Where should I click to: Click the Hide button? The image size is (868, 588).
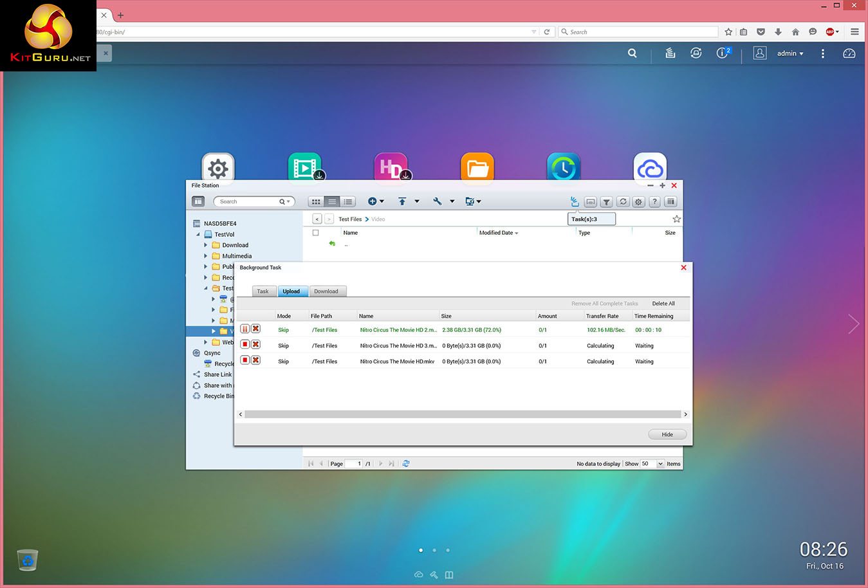pyautogui.click(x=667, y=434)
